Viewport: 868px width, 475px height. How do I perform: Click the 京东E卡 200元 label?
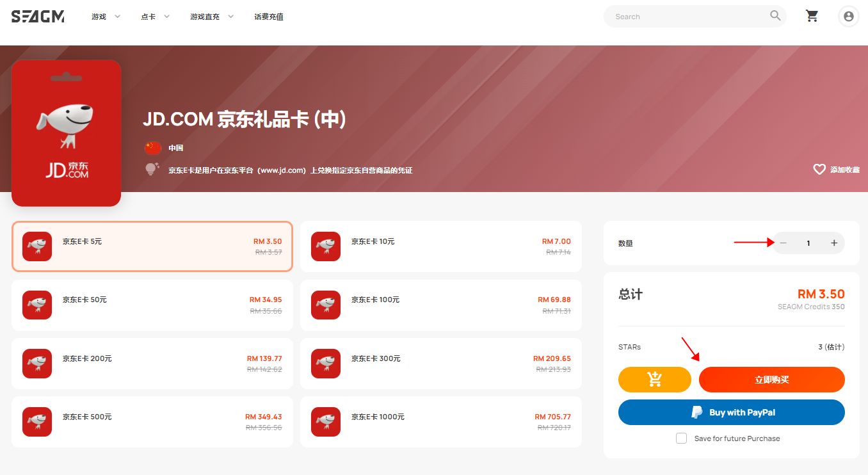coord(87,358)
